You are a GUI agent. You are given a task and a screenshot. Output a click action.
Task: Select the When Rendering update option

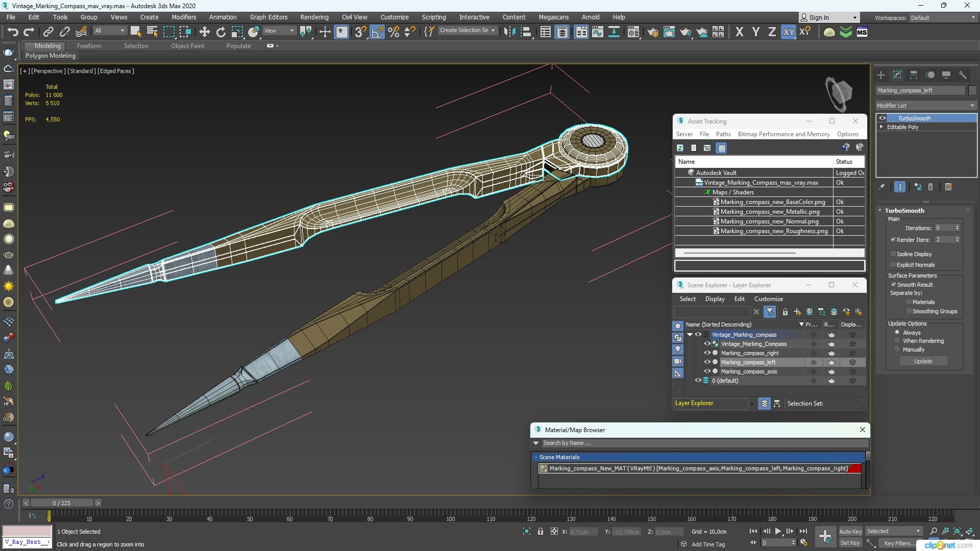[897, 341]
